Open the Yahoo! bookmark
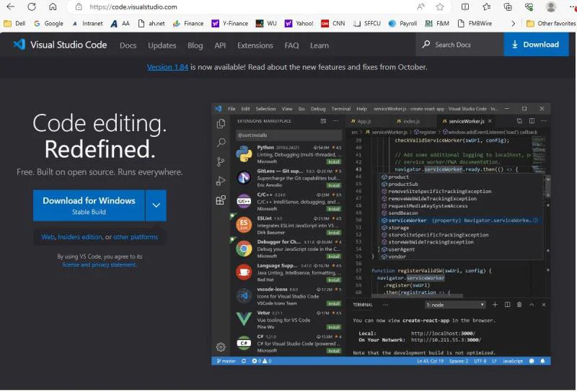The image size is (577, 392). point(299,23)
